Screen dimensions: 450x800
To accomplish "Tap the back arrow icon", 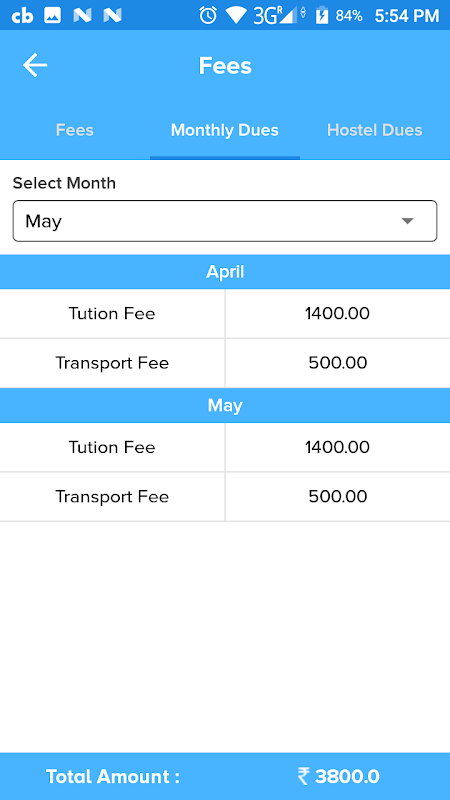I will [35, 66].
